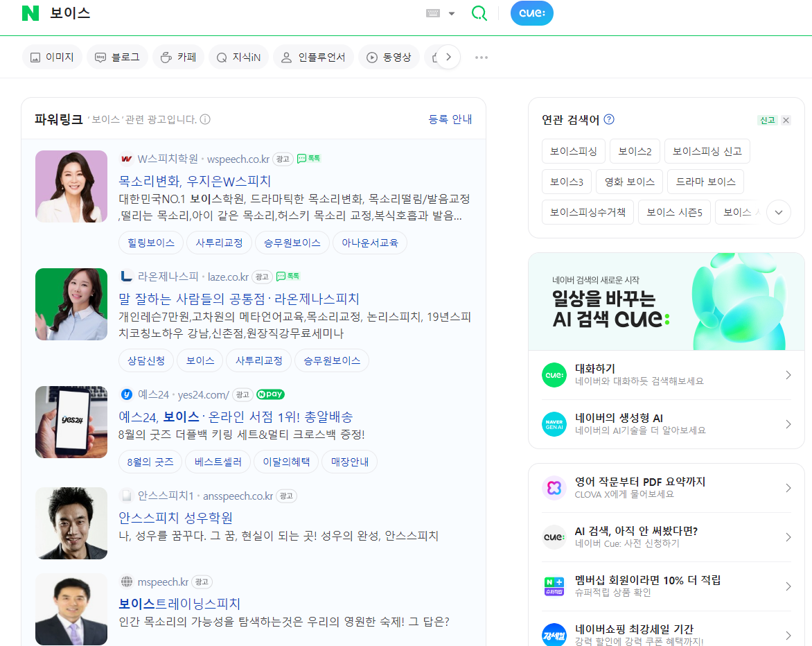Switch to the 지식iN tab

click(238, 57)
